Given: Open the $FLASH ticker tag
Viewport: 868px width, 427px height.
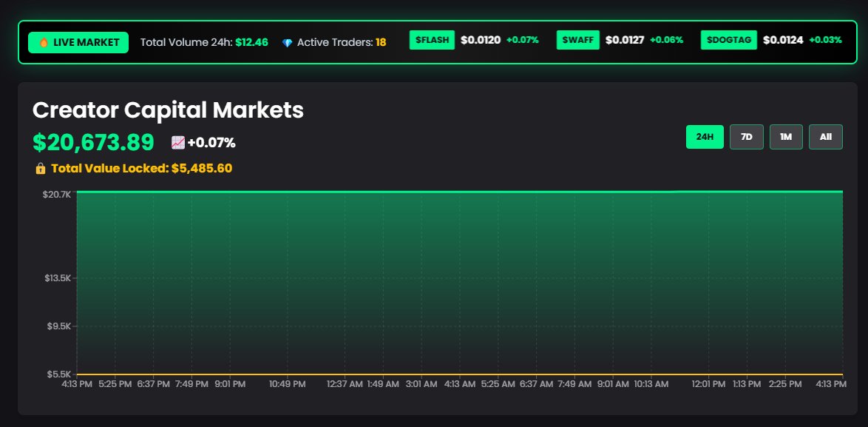Looking at the screenshot, I should 432,40.
